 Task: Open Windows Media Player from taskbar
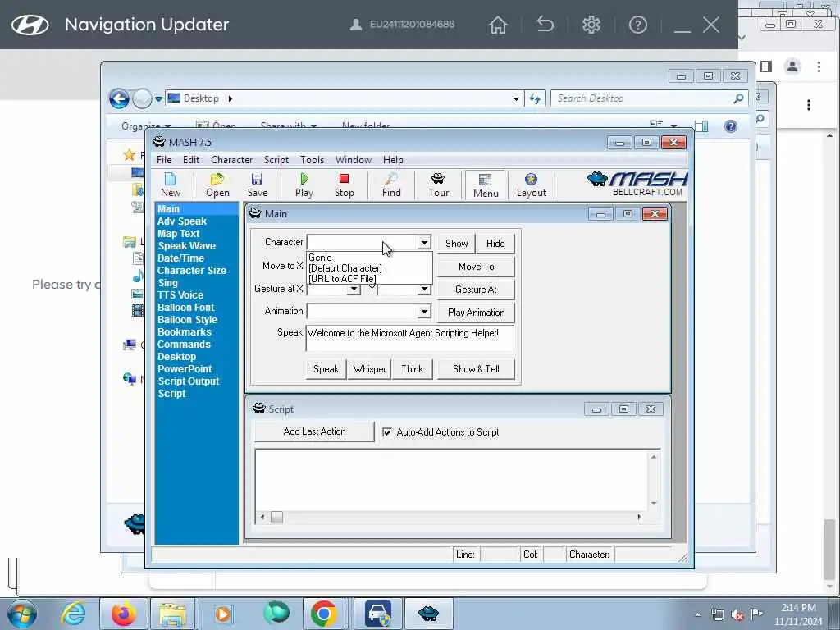[x=223, y=614]
